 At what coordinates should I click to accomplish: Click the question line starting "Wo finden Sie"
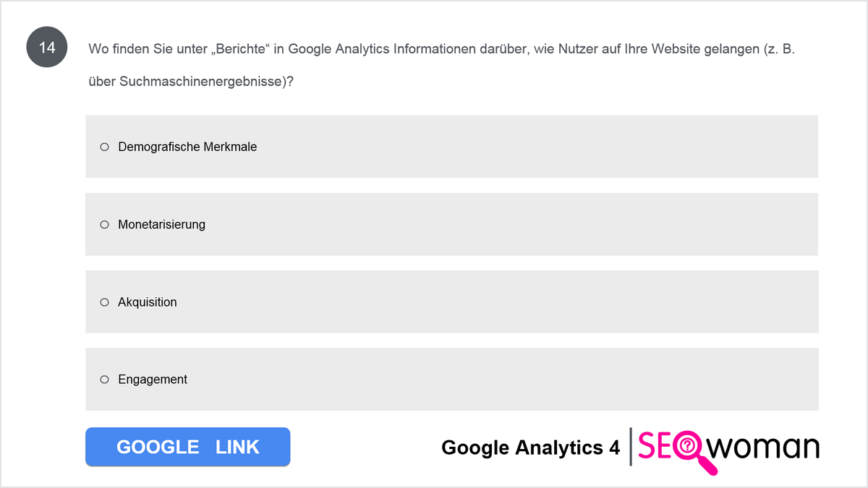point(441,49)
